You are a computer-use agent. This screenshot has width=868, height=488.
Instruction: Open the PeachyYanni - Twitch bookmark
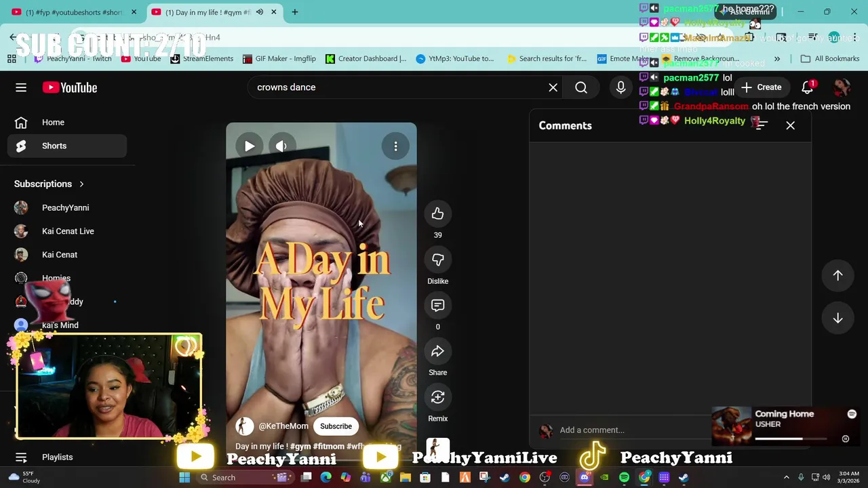[x=73, y=59]
